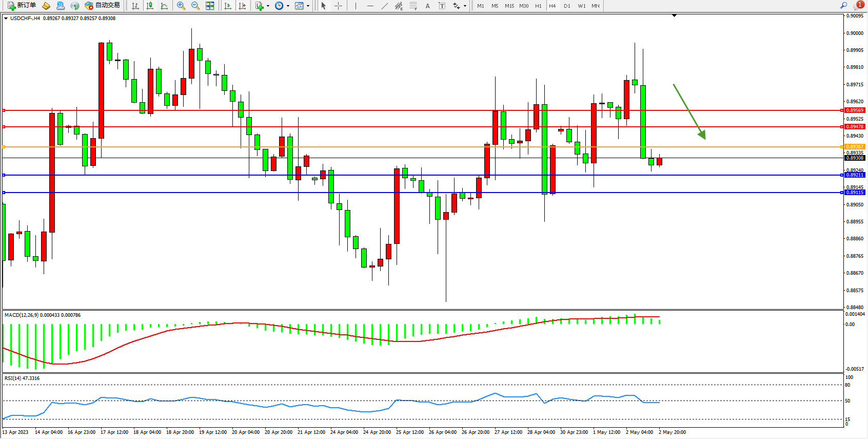Draw a trendline with the diagonal line tool
The height and width of the screenshot is (439, 868).
click(384, 6)
